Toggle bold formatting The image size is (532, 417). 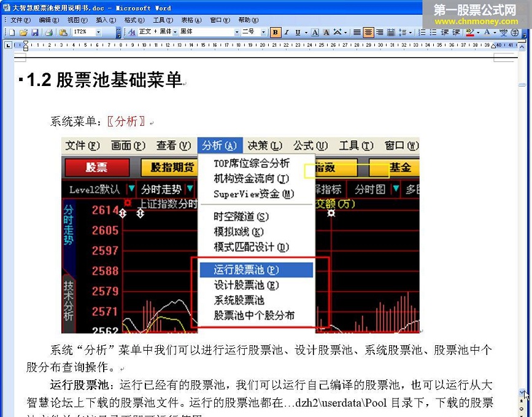(276, 33)
